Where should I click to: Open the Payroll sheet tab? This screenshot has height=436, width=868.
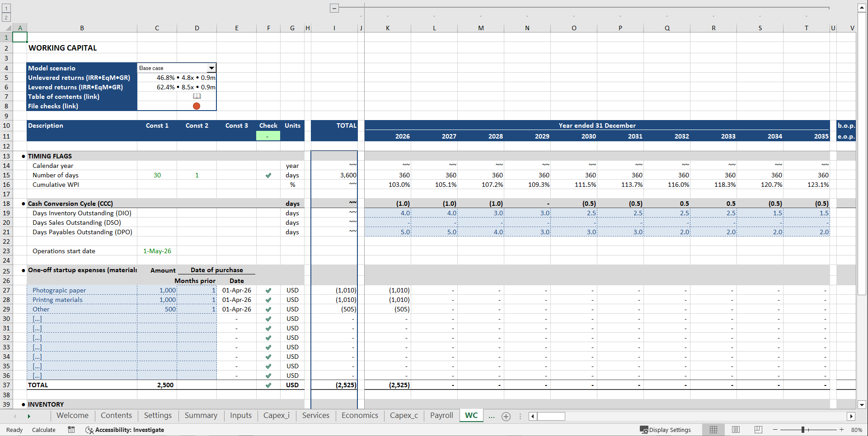(441, 415)
